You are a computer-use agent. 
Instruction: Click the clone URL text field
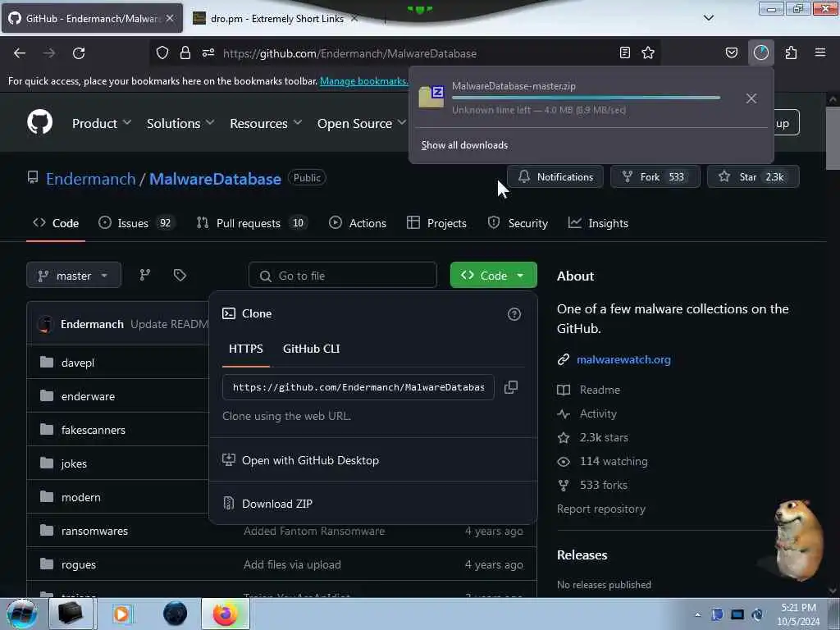(358, 387)
